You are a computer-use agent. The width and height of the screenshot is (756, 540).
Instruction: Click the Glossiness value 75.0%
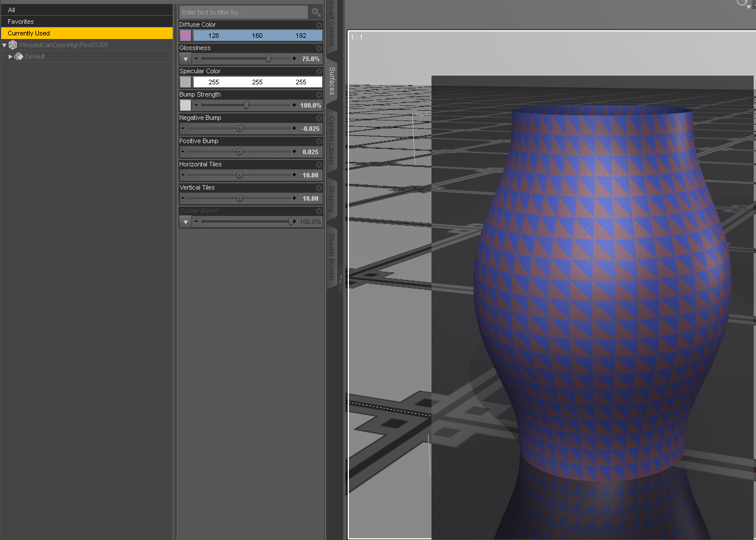[x=311, y=59]
